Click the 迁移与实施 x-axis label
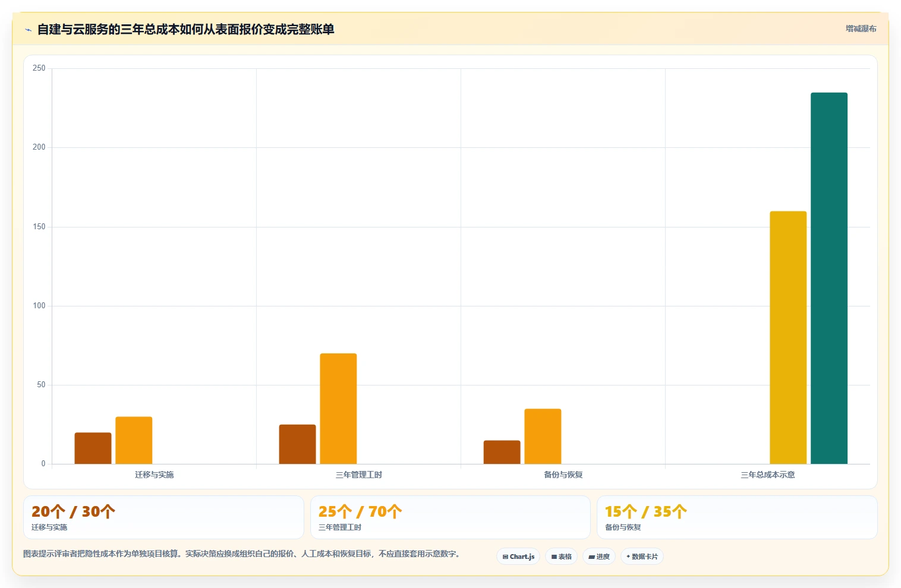The height and width of the screenshot is (588, 901). pyautogui.click(x=154, y=475)
